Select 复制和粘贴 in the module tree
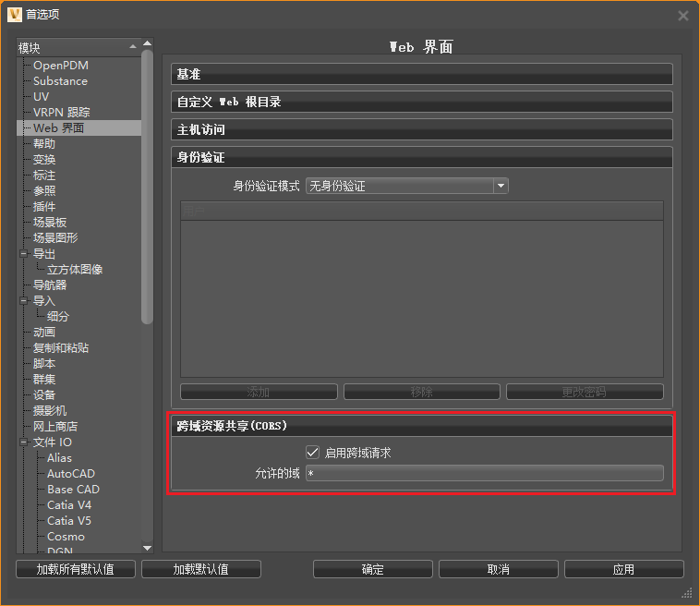The height and width of the screenshot is (606, 700). (x=61, y=348)
